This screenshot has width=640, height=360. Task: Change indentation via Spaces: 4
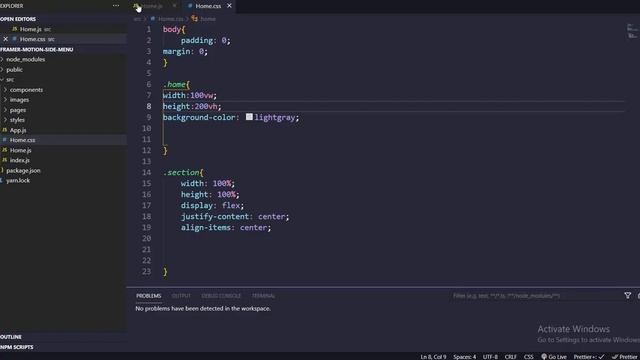(464, 357)
